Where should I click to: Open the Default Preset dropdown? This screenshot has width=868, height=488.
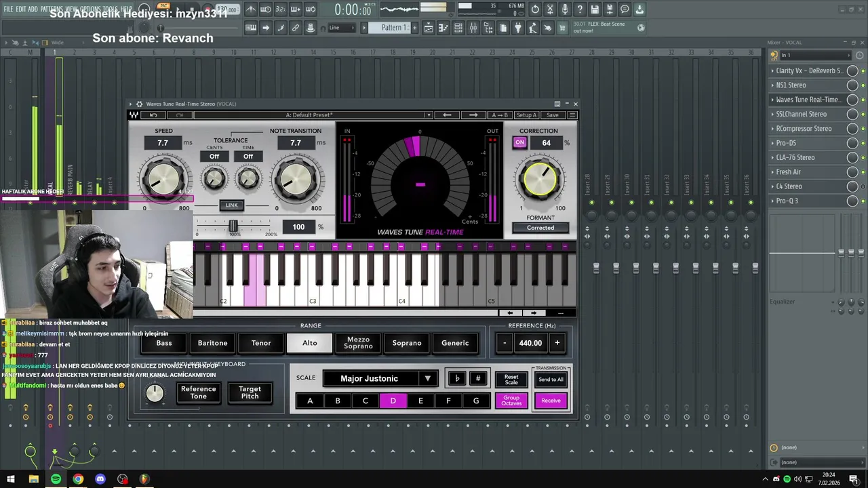click(313, 115)
